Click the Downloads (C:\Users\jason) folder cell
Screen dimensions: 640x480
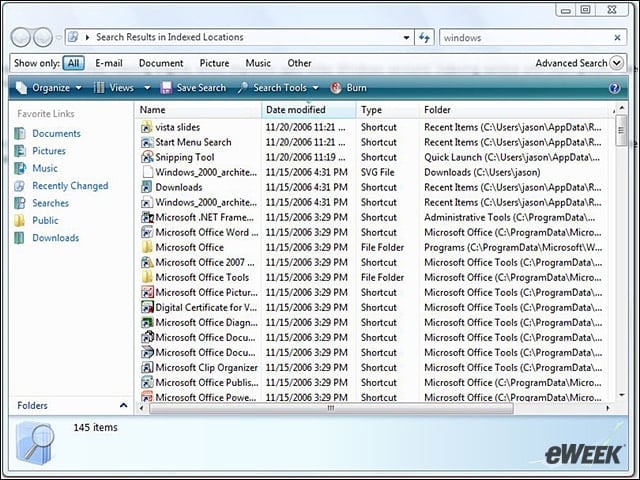coord(482,172)
